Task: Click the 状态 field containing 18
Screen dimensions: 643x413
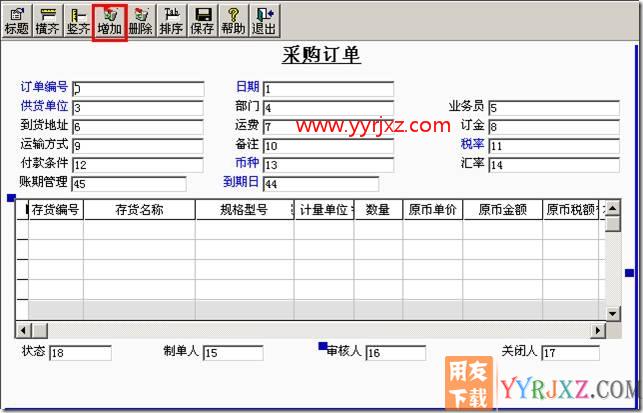Action: pyautogui.click(x=80, y=353)
